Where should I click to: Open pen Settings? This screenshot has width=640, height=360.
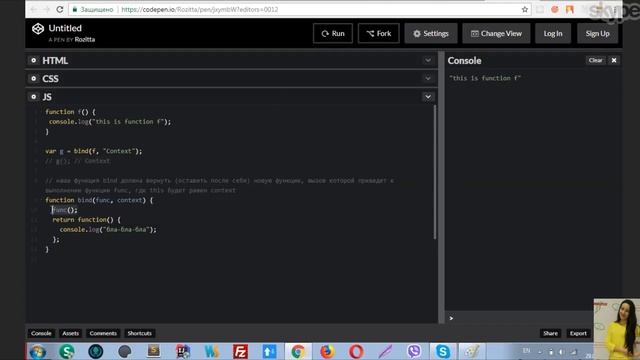click(431, 33)
